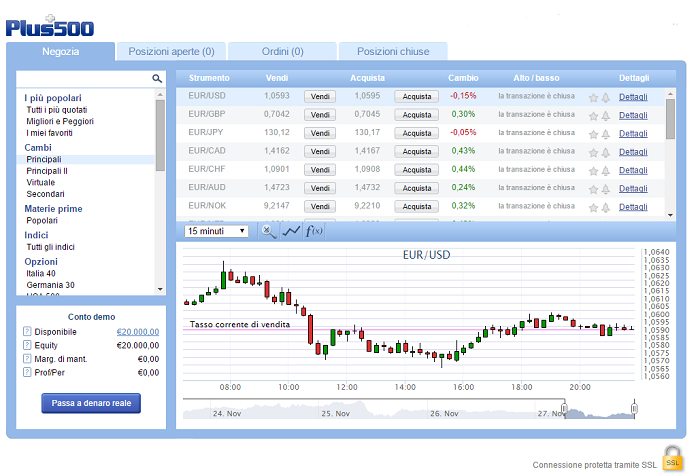
Task: Open Tutti gli indici category
Action: click(52, 247)
